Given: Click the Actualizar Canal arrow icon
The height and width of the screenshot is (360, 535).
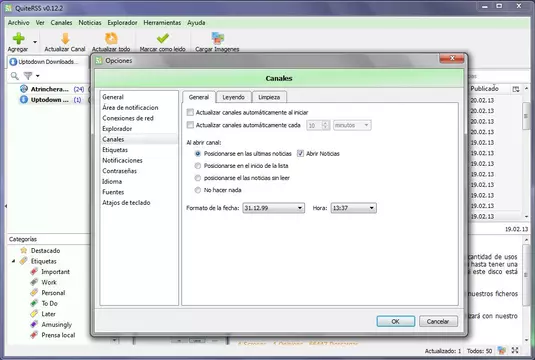Looking at the screenshot, I should (x=65, y=39).
